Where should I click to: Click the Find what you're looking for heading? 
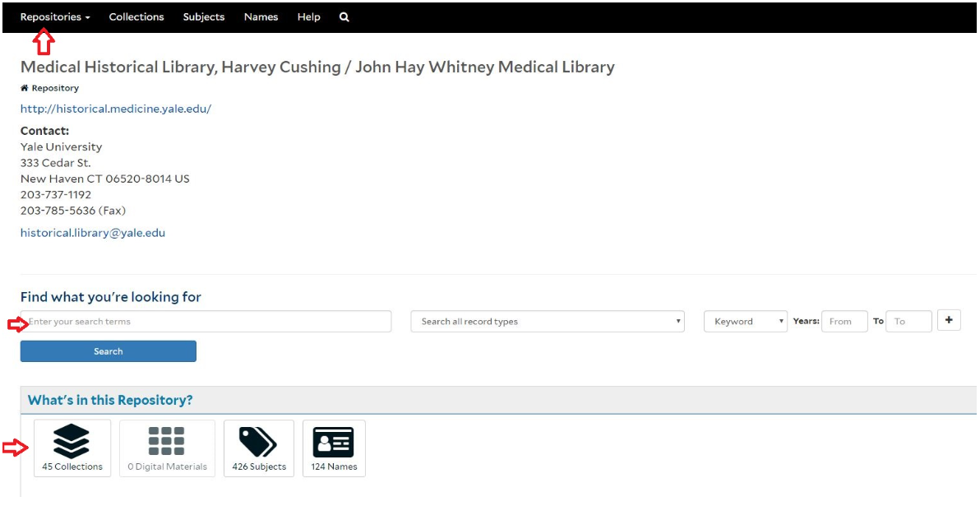[x=111, y=297]
